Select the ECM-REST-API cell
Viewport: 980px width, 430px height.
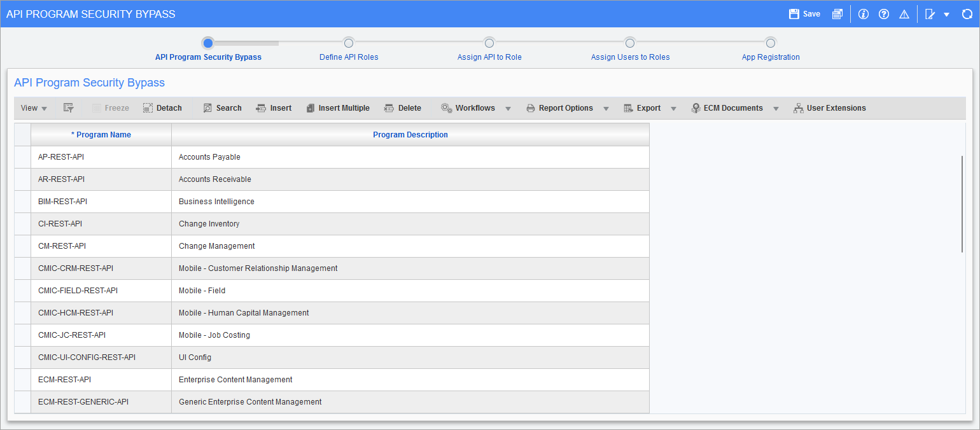101,380
